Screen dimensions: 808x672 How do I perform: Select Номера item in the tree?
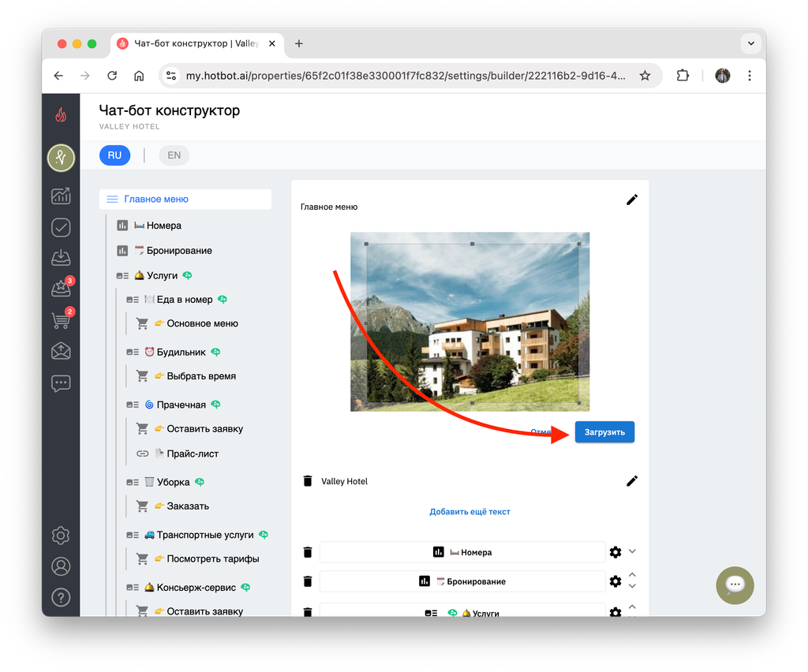pyautogui.click(x=157, y=226)
